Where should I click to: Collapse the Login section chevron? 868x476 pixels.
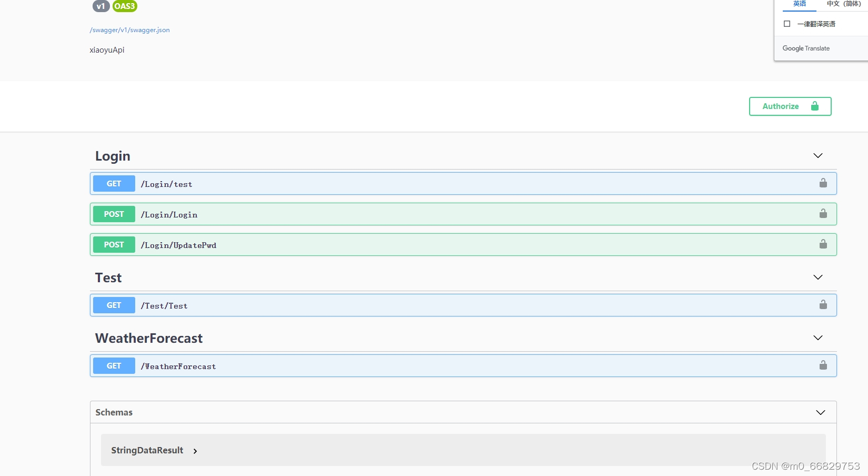point(818,156)
